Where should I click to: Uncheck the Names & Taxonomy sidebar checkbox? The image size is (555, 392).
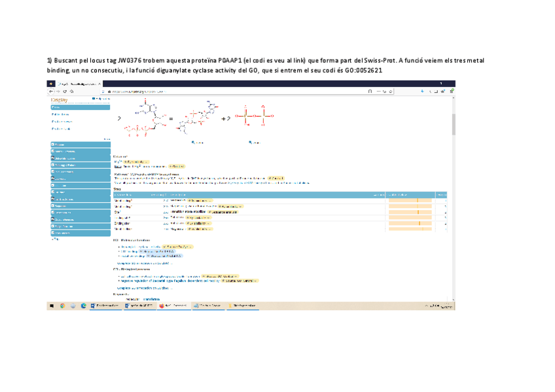tap(53, 151)
